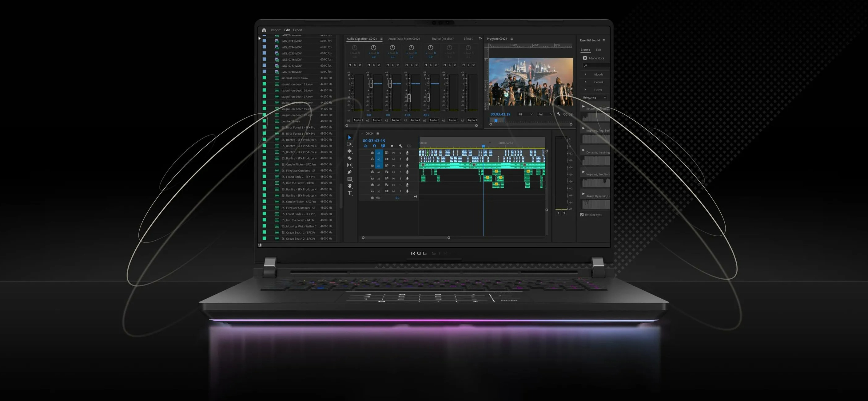Expand the Genres category
The width and height of the screenshot is (868, 401).
point(585,82)
